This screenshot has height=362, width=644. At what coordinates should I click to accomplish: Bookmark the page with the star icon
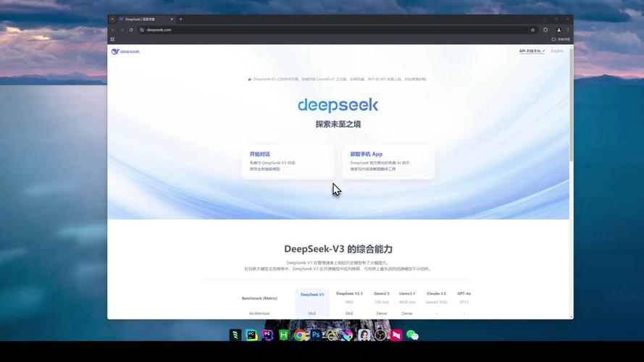point(532,30)
